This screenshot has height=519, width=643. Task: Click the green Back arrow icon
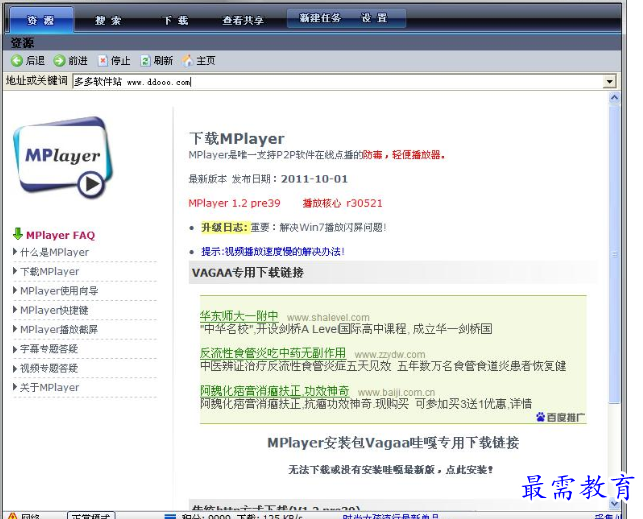point(17,61)
